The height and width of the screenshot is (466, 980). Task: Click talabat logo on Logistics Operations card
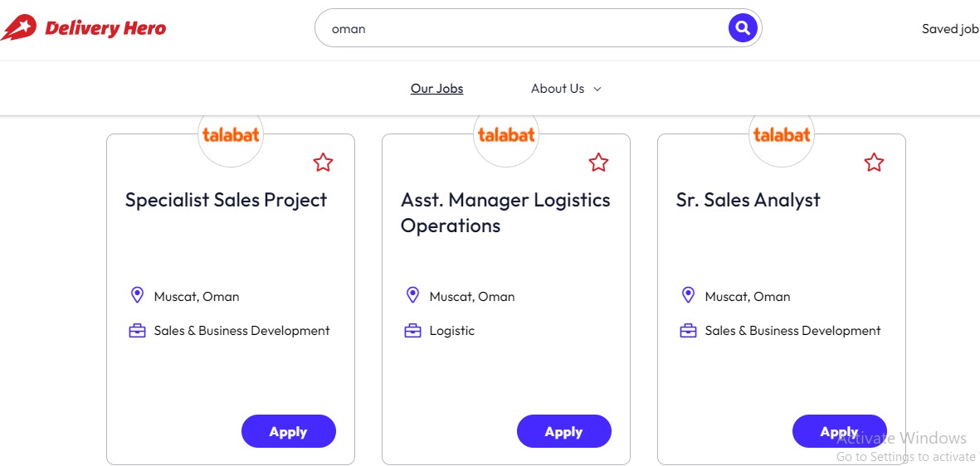click(x=506, y=135)
